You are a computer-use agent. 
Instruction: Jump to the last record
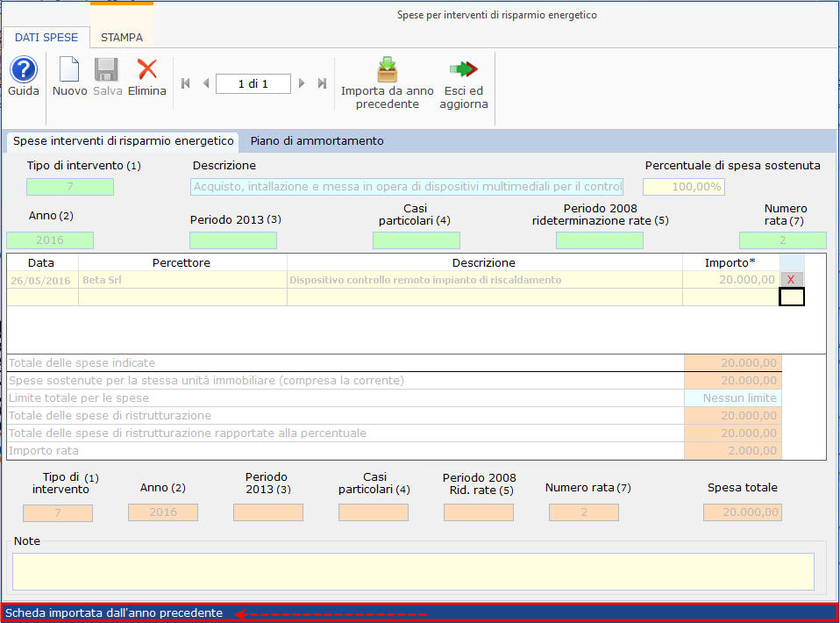[x=322, y=83]
